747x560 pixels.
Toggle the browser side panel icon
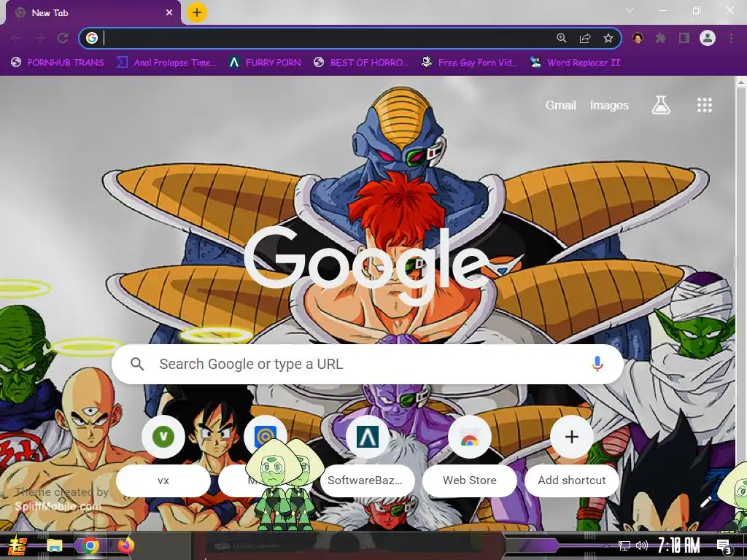(x=684, y=38)
